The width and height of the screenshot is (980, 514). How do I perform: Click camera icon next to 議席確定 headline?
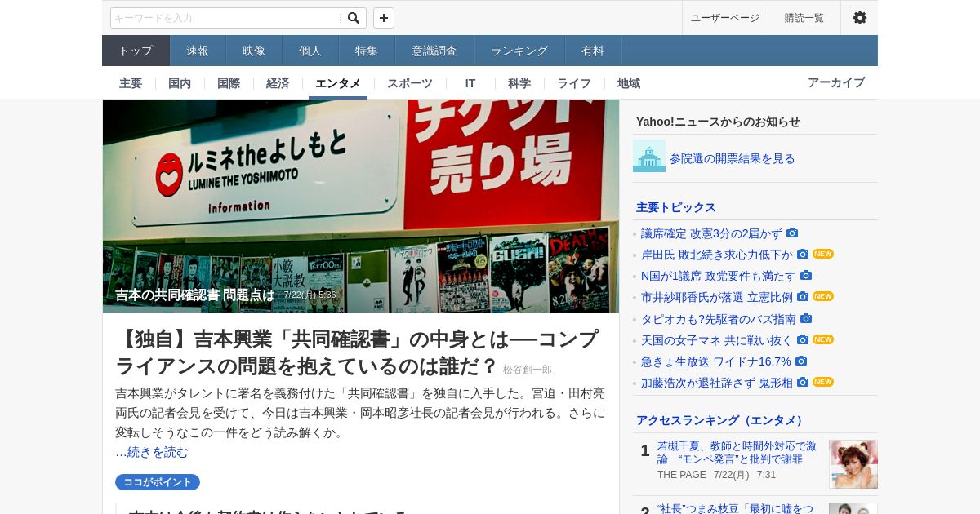792,233
